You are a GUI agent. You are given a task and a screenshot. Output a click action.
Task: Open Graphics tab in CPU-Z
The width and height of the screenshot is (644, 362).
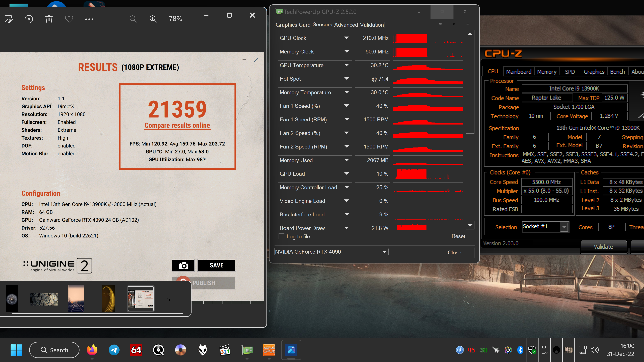[594, 72]
